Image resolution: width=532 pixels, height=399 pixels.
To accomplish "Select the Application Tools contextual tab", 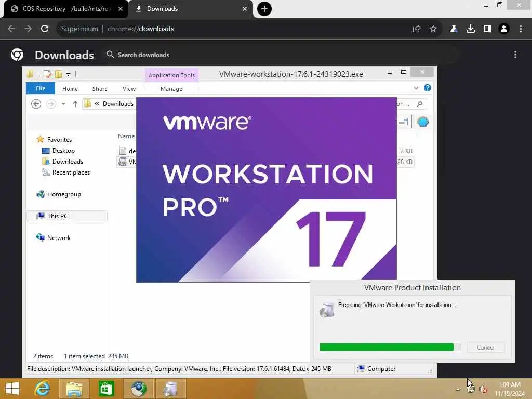I will coord(171,75).
